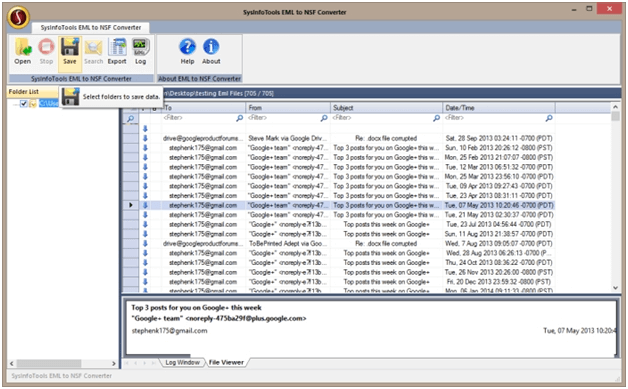Click the Stop toolbar icon
Image resolution: width=628 pixels, height=389 pixels.
coord(46,50)
